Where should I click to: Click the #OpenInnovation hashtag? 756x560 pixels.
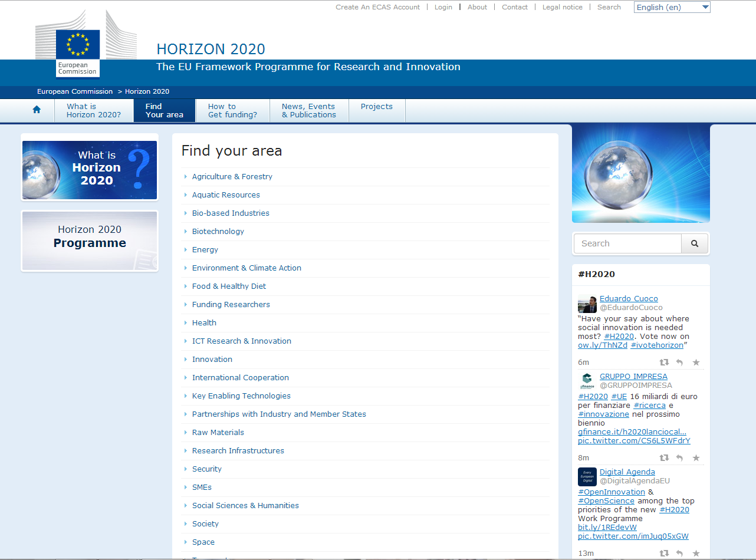[612, 492]
